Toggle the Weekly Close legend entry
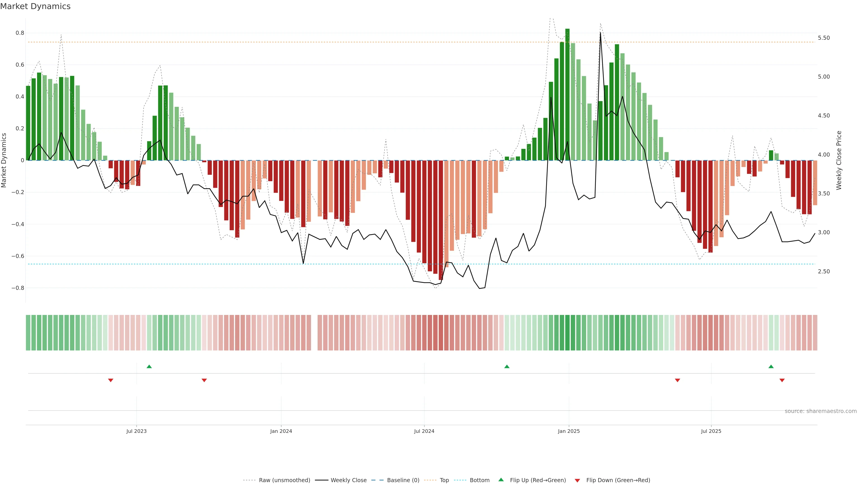 [x=348, y=480]
